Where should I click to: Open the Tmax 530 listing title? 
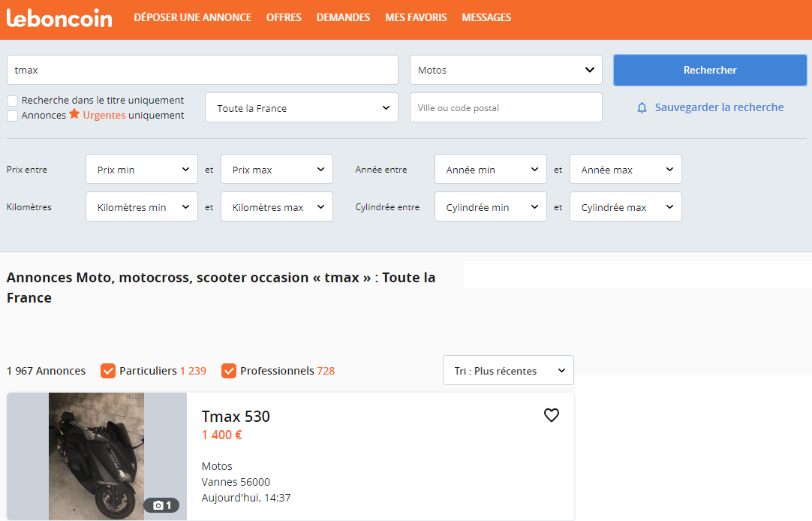point(236,417)
